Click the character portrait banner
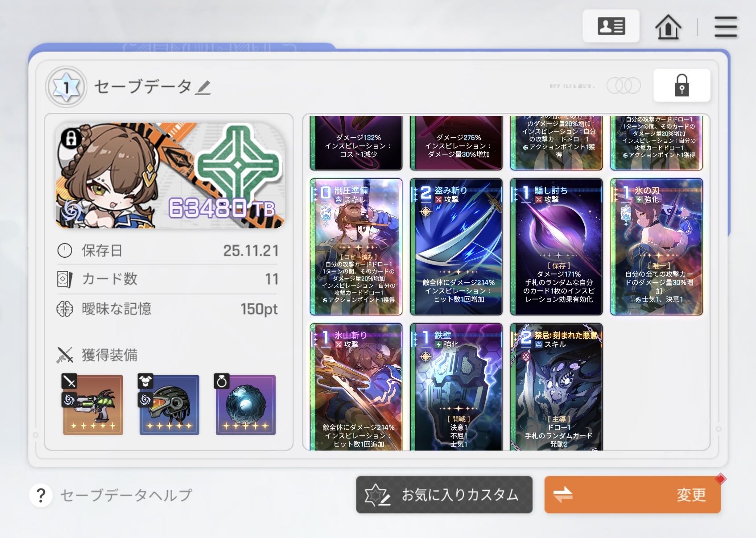 point(170,175)
